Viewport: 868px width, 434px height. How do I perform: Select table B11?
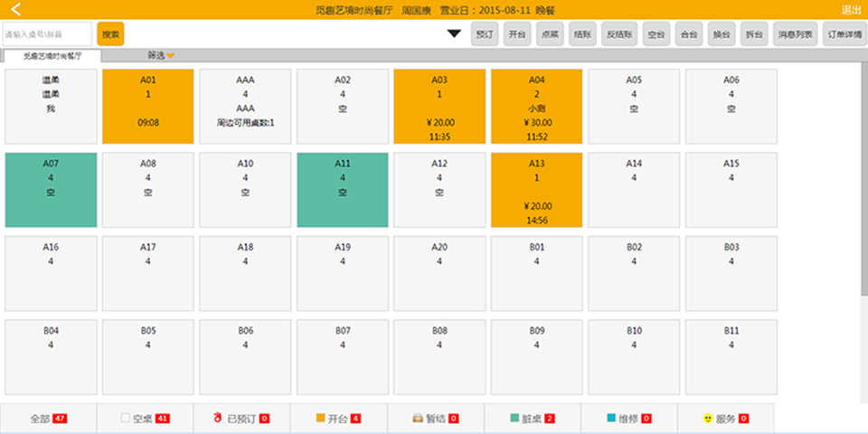pos(731,357)
